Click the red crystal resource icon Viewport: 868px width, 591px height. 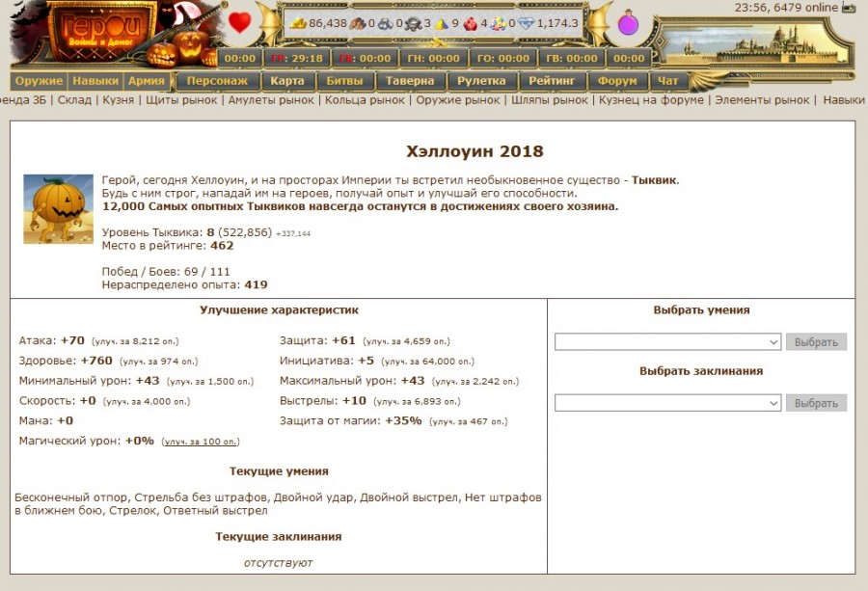(471, 24)
